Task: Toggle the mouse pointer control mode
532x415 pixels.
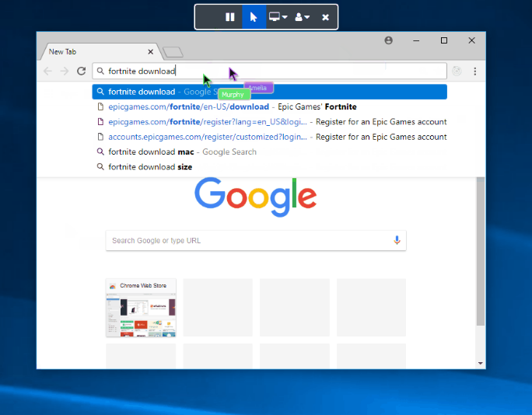Action: pos(254,17)
